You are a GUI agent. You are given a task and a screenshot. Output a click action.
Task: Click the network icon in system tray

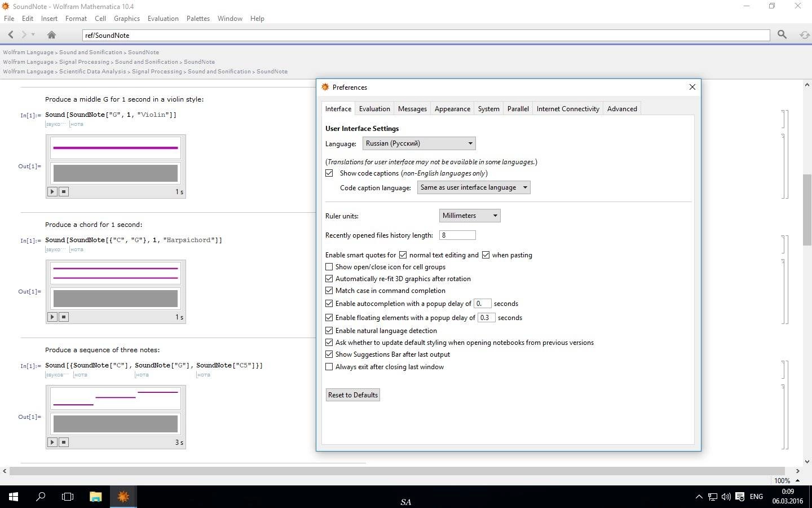coord(713,497)
